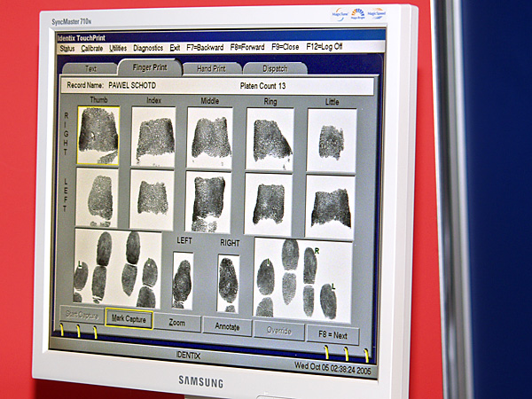Select the left middle fingerprint
This screenshot has height=399, width=532.
[208, 202]
